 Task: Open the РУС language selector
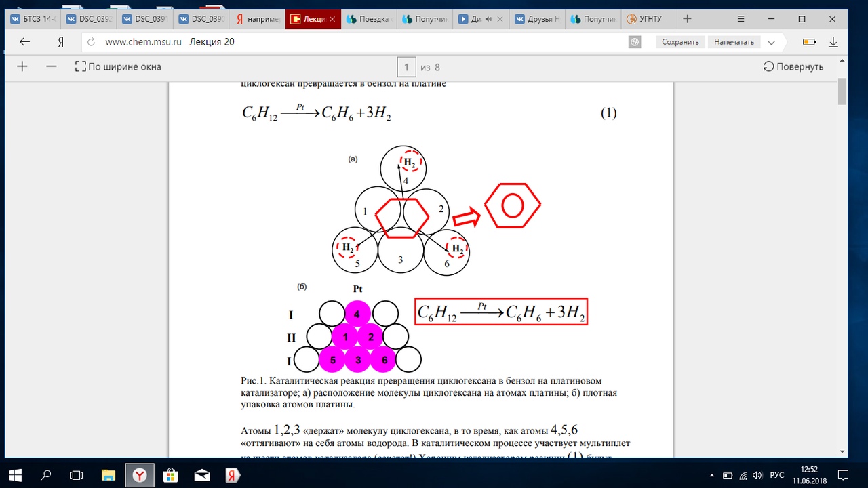click(777, 475)
